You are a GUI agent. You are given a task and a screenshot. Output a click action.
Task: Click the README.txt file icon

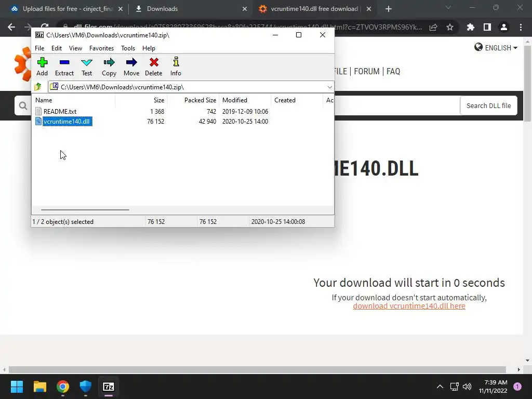[38, 111]
